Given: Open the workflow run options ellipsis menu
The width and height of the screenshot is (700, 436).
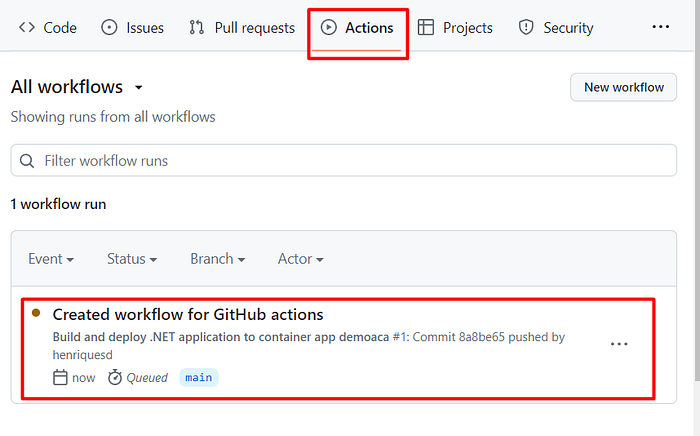Looking at the screenshot, I should (619, 344).
